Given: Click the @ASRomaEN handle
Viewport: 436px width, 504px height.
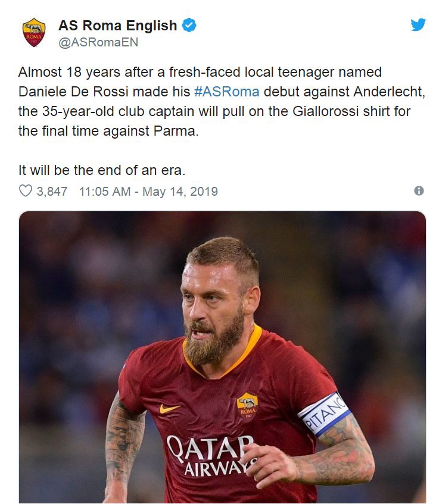Looking at the screenshot, I should click(98, 42).
